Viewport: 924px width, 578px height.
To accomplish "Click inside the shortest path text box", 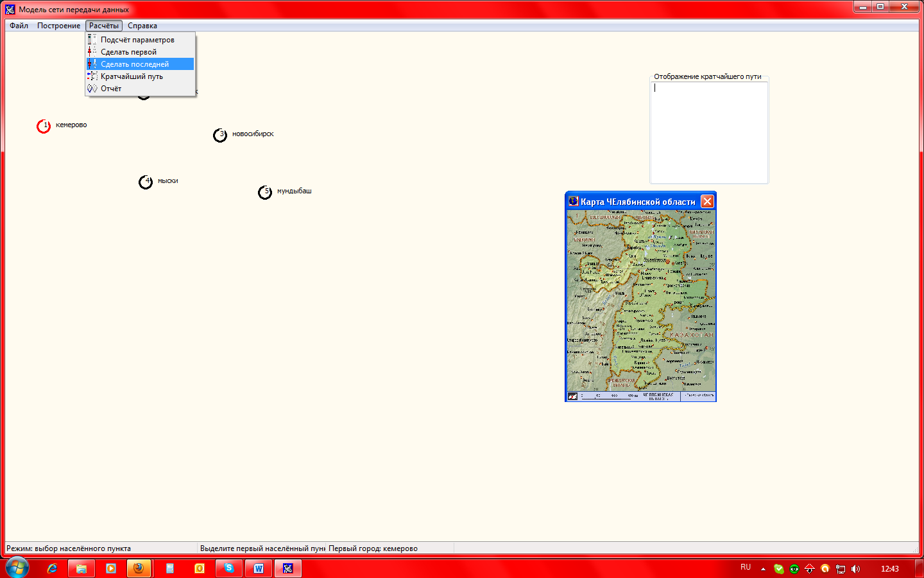I will pyautogui.click(x=709, y=133).
